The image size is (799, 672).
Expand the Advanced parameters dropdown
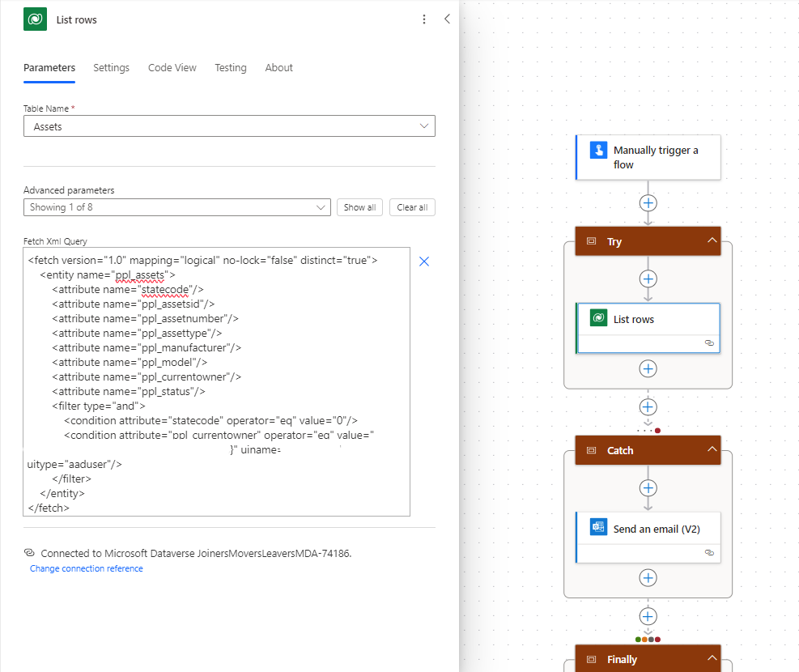pos(176,207)
